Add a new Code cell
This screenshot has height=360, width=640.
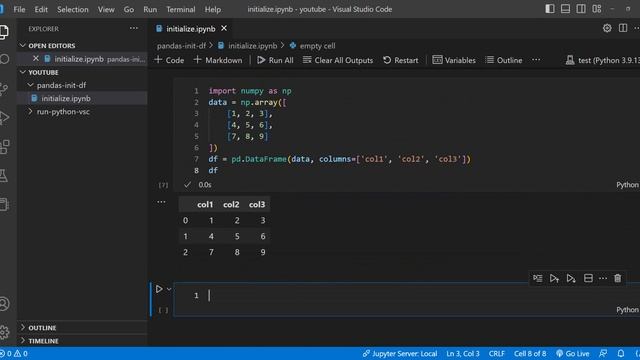(x=169, y=60)
